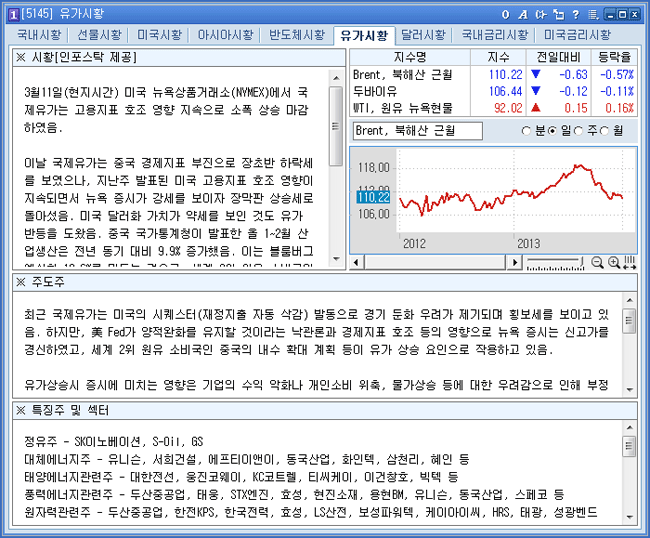
Task: Open the list menu icon in title bar
Action: (x=593, y=13)
